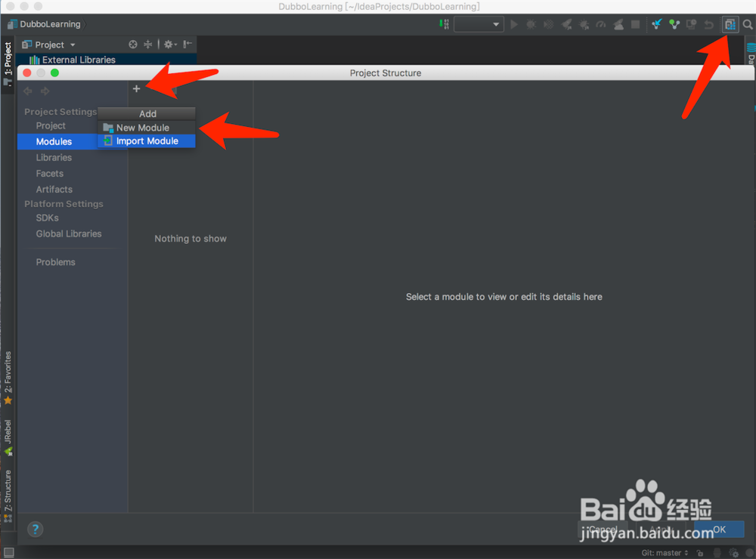Screen dimensions: 756x559
Task: Open SDKs under Platform Settings
Action: pyautogui.click(x=47, y=218)
